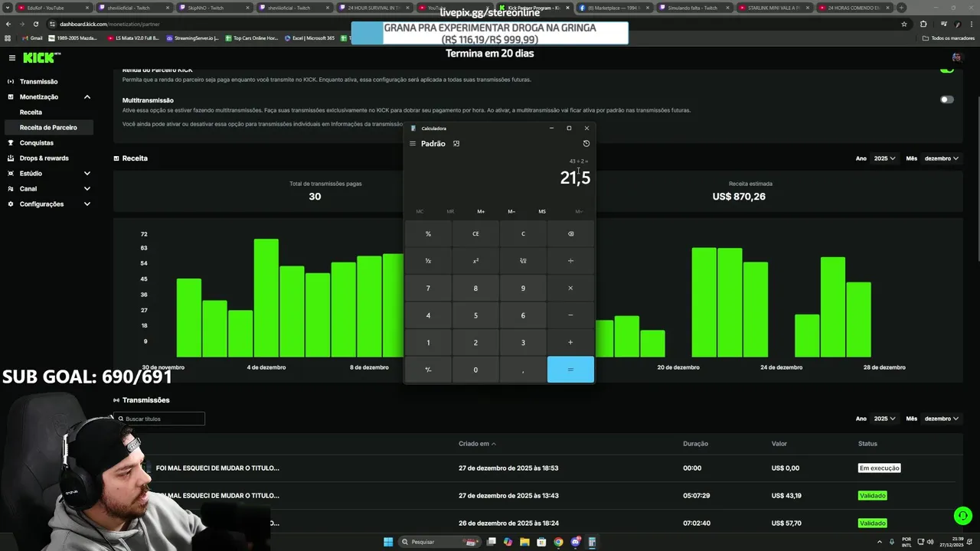
Task: Click the backspace key in Calculator
Action: 570,233
